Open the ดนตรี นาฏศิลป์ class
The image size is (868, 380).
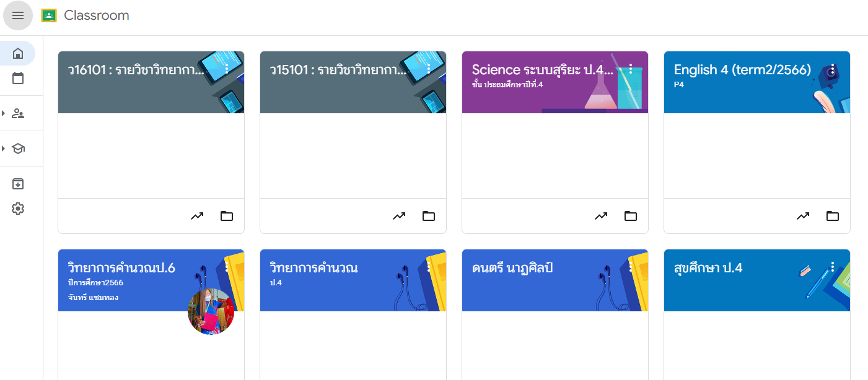click(x=512, y=268)
